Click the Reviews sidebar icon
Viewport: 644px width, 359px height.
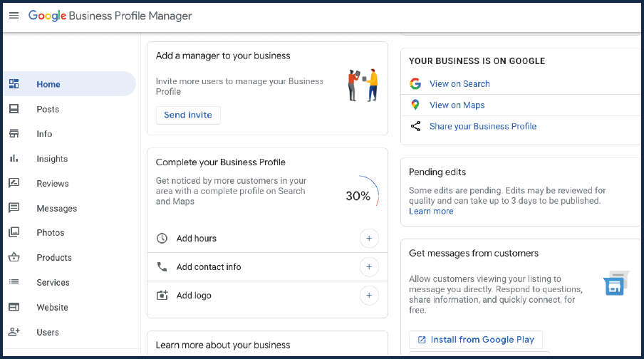(14, 183)
